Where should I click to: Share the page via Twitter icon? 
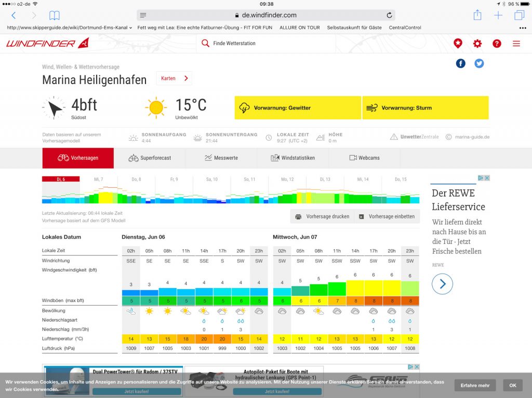[x=479, y=63]
